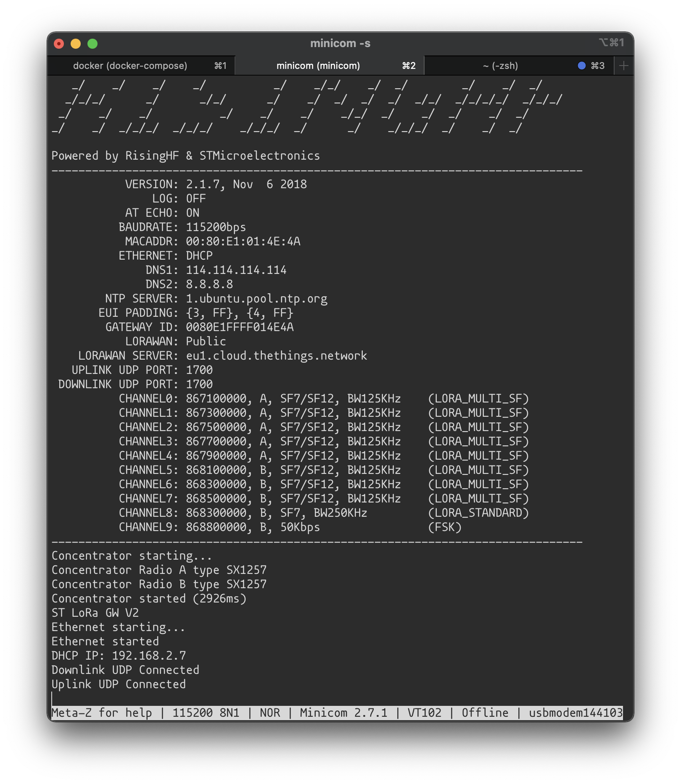Click CHANNEL2 867500000 row

[x=324, y=427]
